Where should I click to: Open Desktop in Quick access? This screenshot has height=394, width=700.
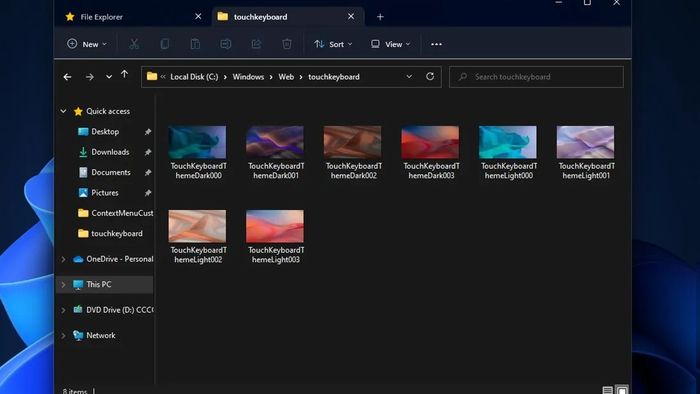coord(105,132)
